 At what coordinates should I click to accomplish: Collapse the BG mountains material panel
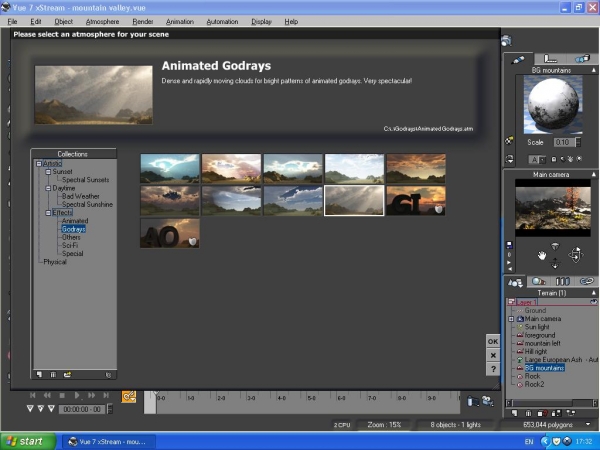pyautogui.click(x=594, y=70)
